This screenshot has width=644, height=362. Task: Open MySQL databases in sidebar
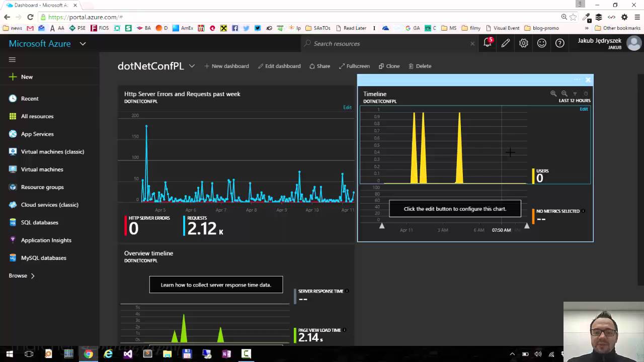coord(37,258)
